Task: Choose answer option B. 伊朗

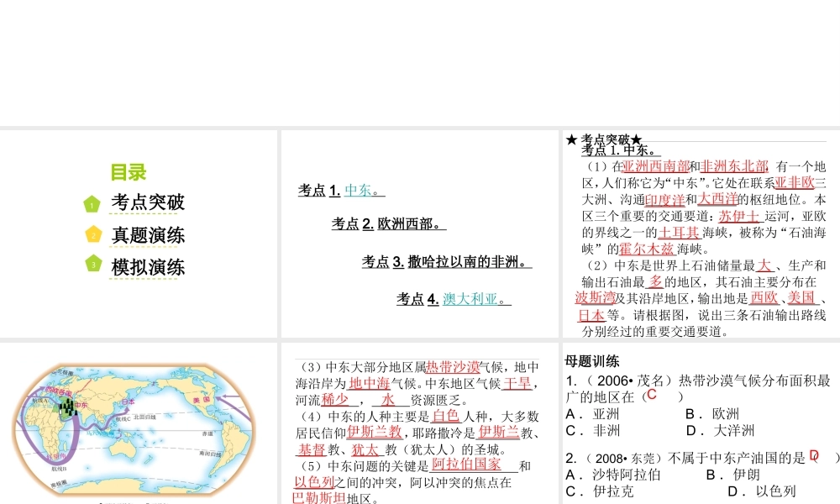Action: tap(733, 475)
